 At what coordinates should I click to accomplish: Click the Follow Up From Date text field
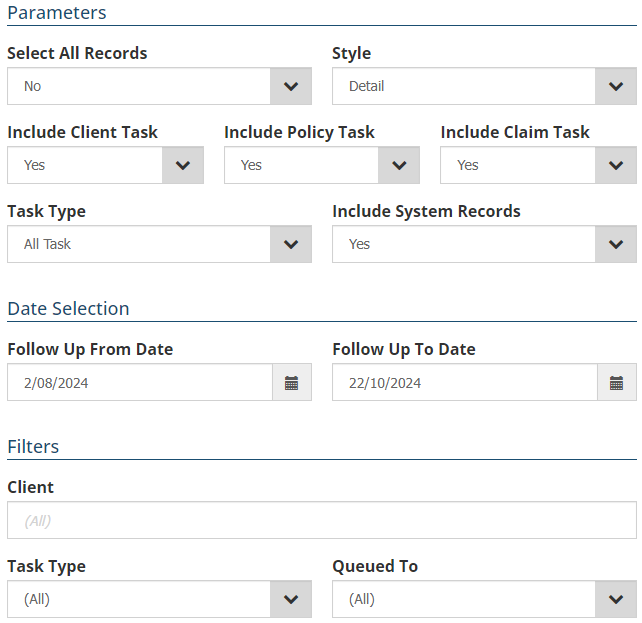(x=139, y=383)
